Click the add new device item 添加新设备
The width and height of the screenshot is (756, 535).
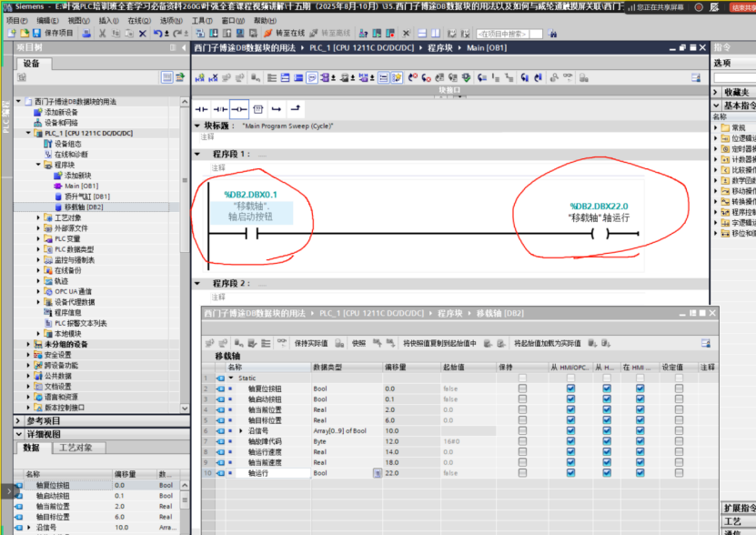61,112
